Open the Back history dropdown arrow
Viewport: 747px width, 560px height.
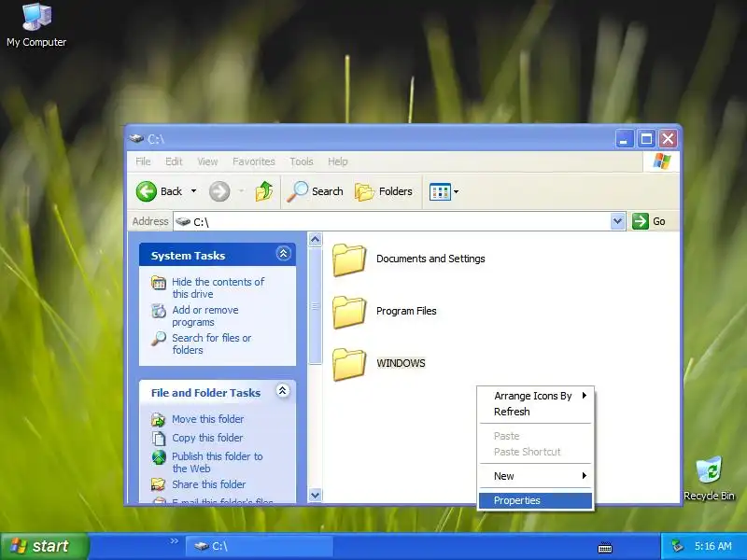[193, 191]
